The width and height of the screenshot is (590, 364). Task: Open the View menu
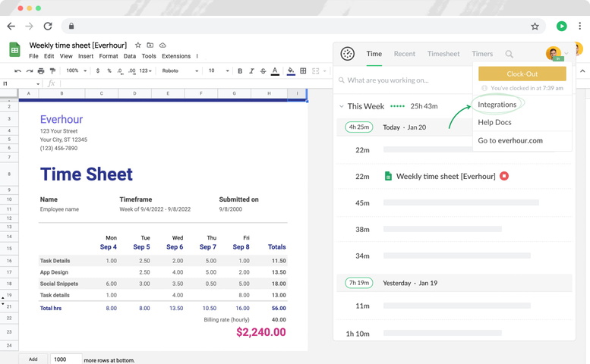click(66, 56)
